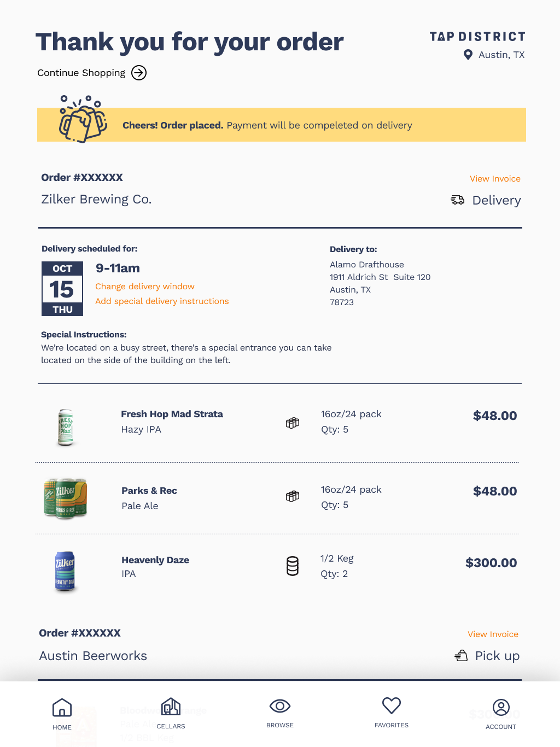This screenshot has height=747, width=560.
Task: Switch to the Browse tab
Action: click(x=280, y=713)
